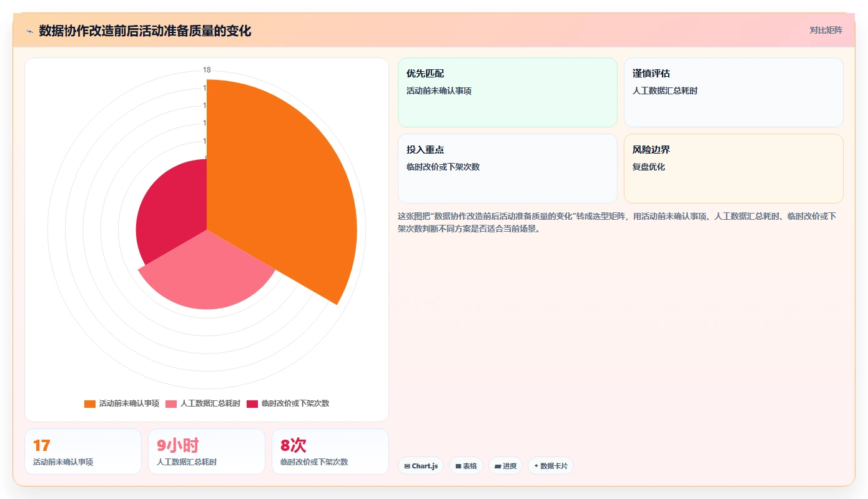Click 人工数据汇总耗时 text in 谨慎评估 card
Screen dimensions: 868x499
[665, 91]
